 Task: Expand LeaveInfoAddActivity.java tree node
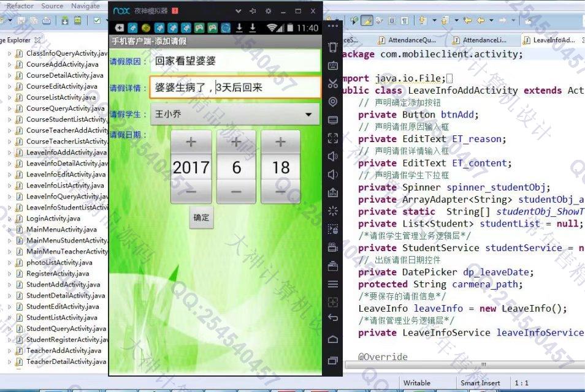(x=9, y=153)
